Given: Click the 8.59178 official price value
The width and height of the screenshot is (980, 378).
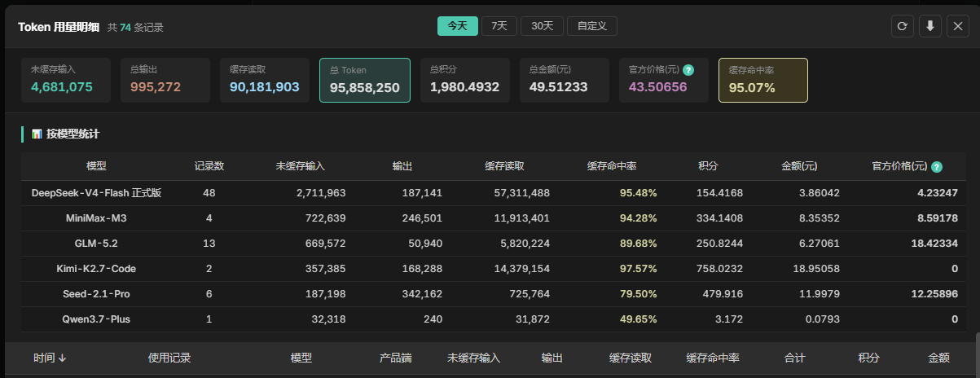Looking at the screenshot, I should pyautogui.click(x=937, y=218).
